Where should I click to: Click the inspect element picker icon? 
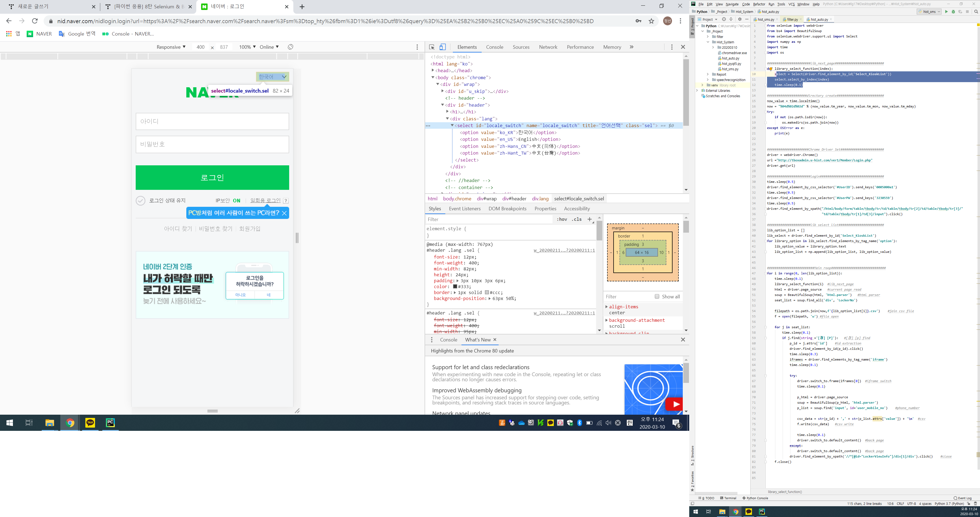[431, 47]
